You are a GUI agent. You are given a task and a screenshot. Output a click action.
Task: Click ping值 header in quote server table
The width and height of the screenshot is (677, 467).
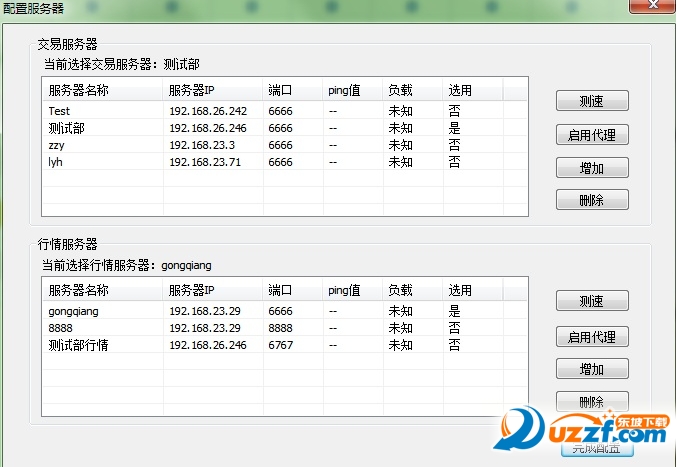point(353,290)
